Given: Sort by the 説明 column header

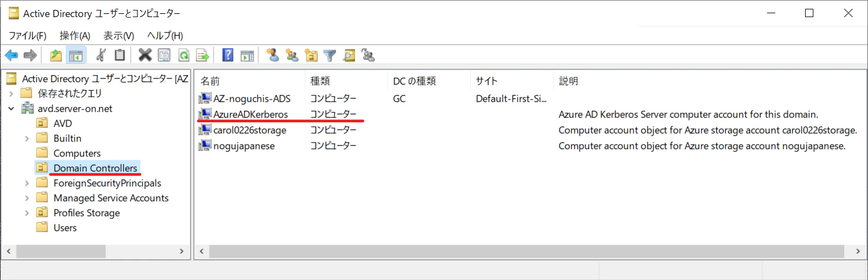Looking at the screenshot, I should point(709,81).
